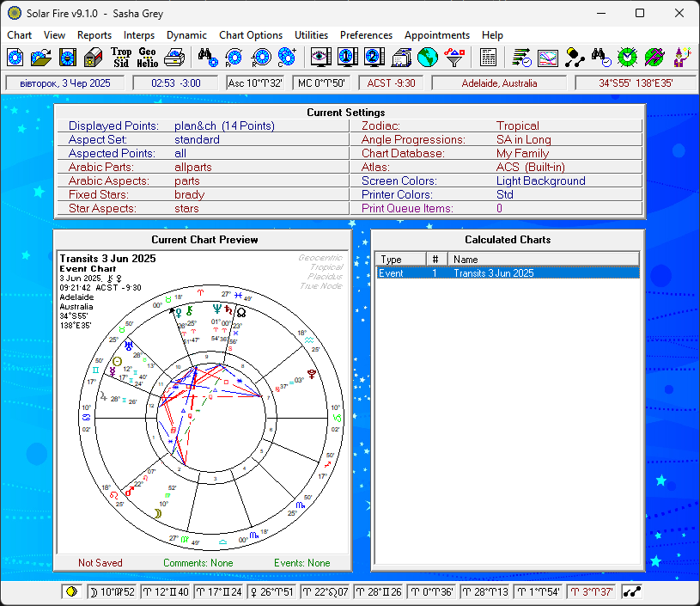700x606 pixels.
Task: Click the stacked pages icon
Action: pos(401,58)
